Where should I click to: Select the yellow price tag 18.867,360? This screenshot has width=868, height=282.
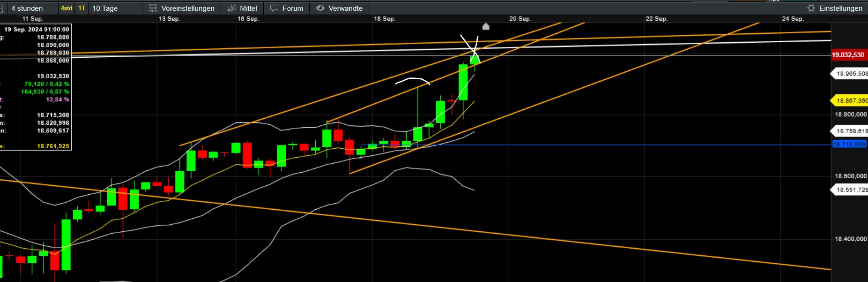[849, 100]
